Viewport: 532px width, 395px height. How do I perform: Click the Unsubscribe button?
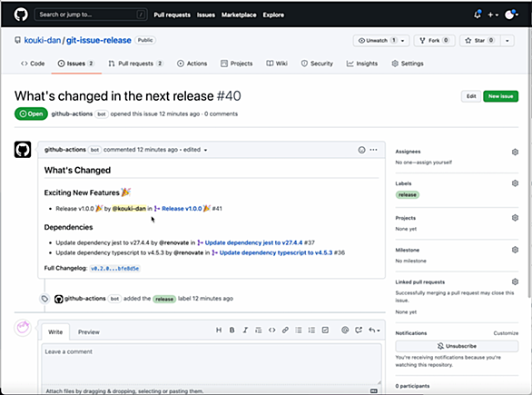tap(457, 346)
